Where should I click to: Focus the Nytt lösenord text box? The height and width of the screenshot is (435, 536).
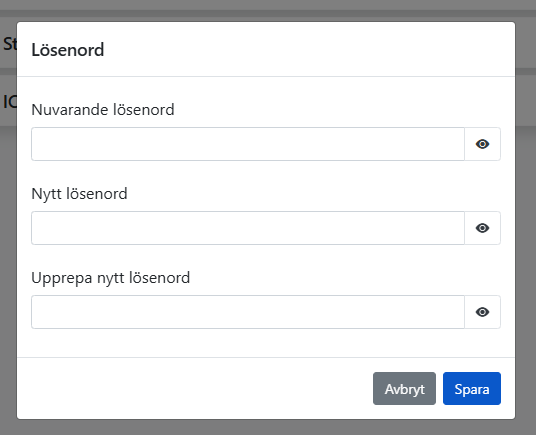coord(248,228)
